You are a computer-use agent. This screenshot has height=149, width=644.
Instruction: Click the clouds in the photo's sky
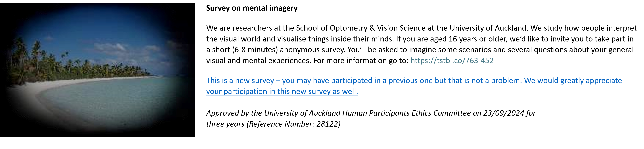113,48
